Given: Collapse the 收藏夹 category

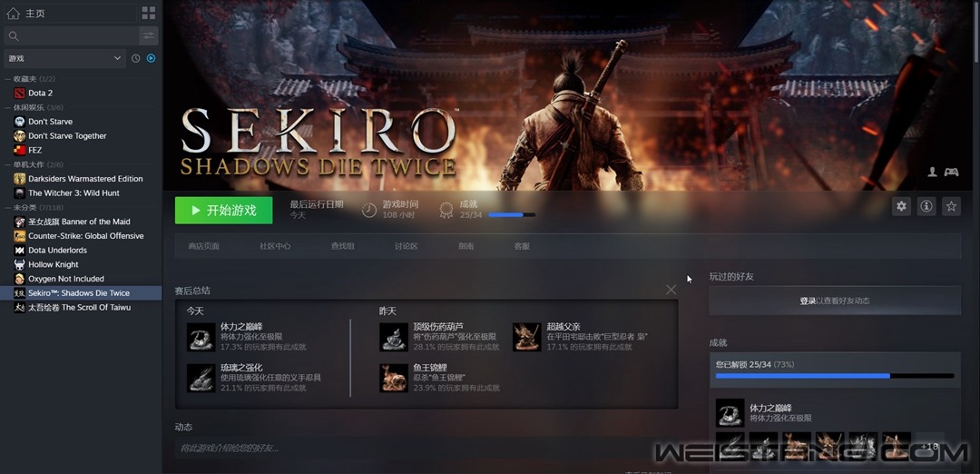Looking at the screenshot, I should pos(7,79).
